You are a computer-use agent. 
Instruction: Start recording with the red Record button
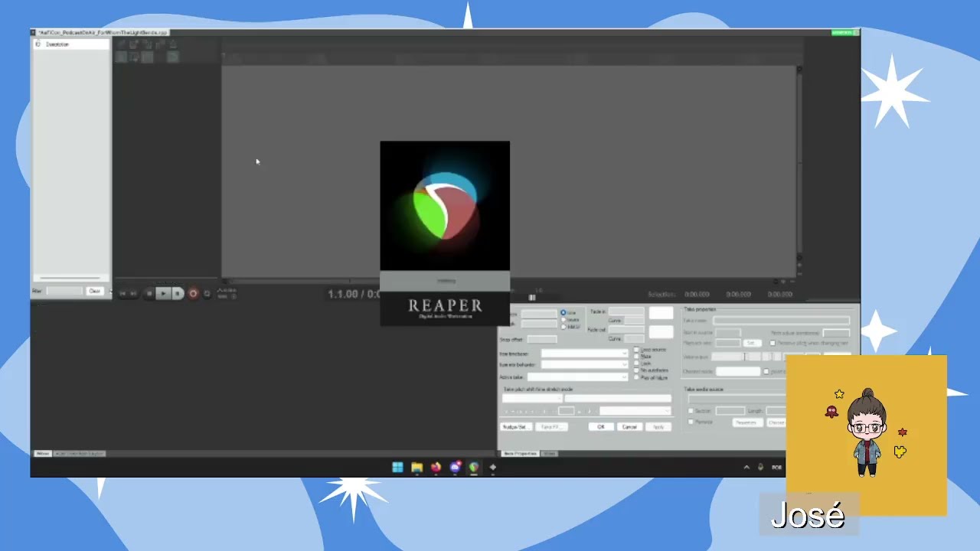point(193,293)
